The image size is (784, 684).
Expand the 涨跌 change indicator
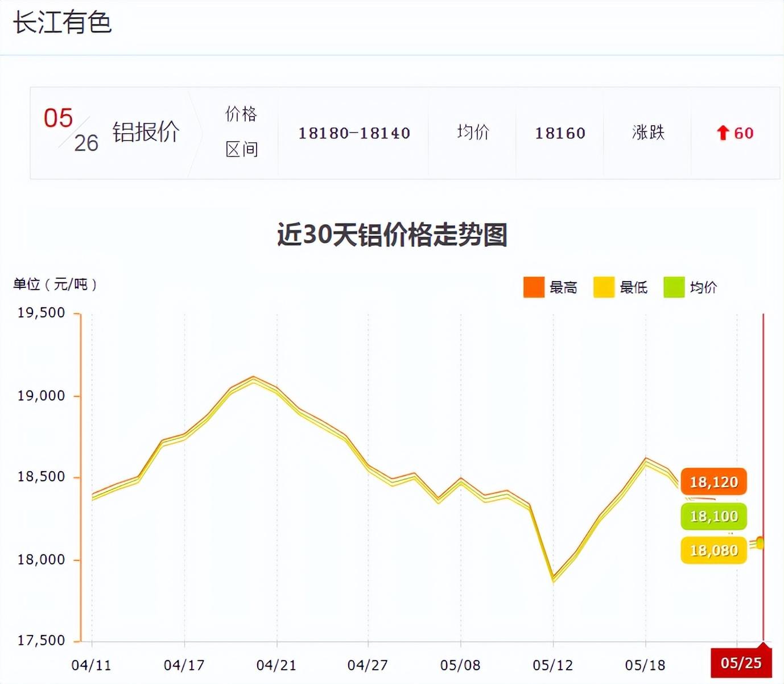647,133
